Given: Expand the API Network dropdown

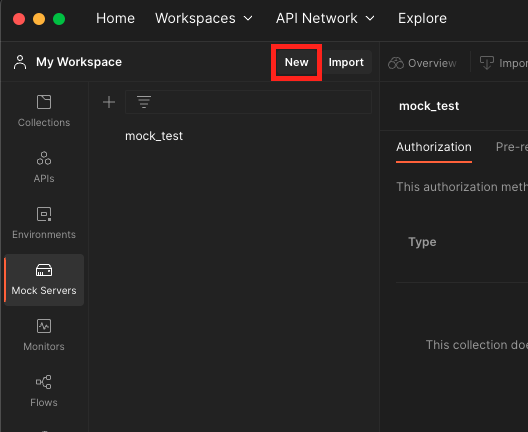Looking at the screenshot, I should [325, 18].
